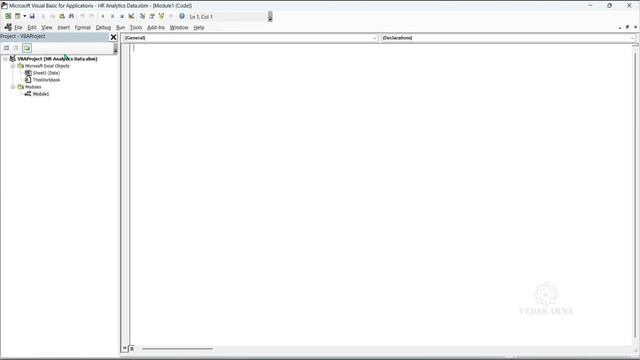Switch to Procedure View button
Screen dimensions: 640x360
pos(125,349)
